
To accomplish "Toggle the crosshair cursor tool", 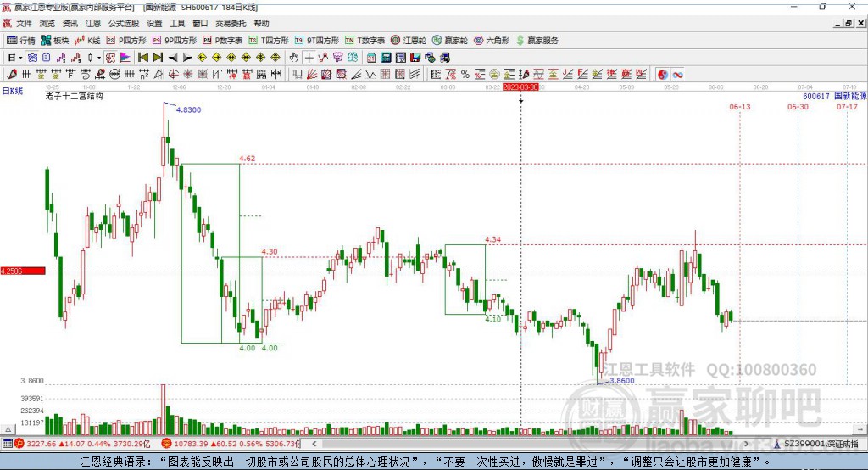I will pos(309,58).
